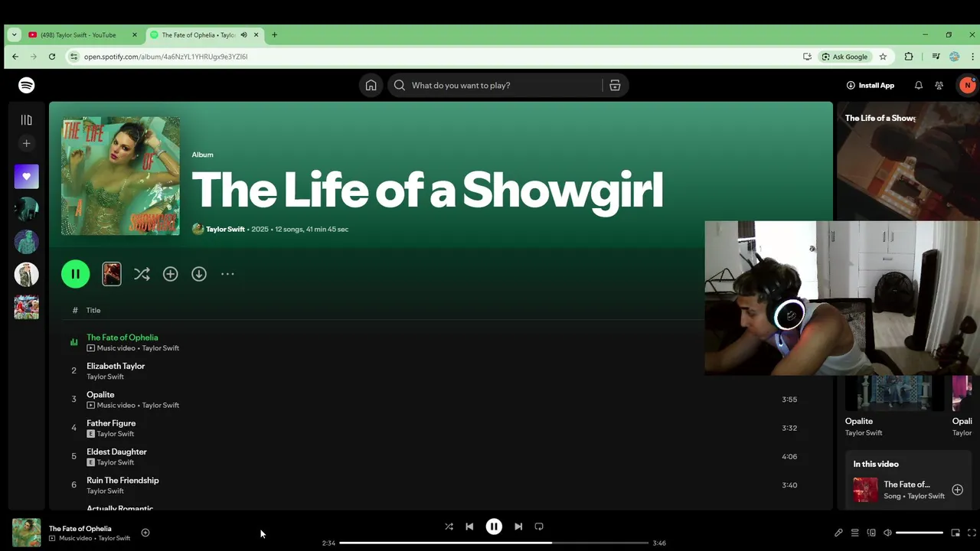
Task: Connect to a device
Action: [871, 533]
